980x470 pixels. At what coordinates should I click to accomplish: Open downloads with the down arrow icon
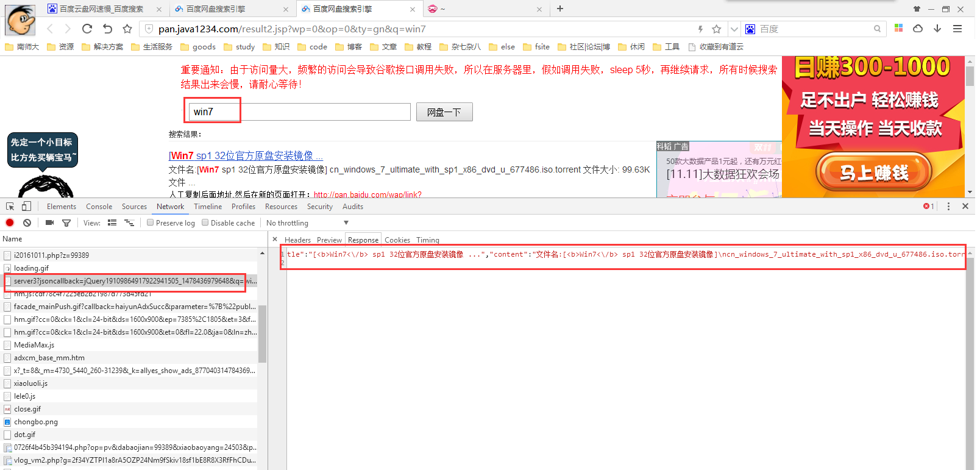tap(937, 28)
